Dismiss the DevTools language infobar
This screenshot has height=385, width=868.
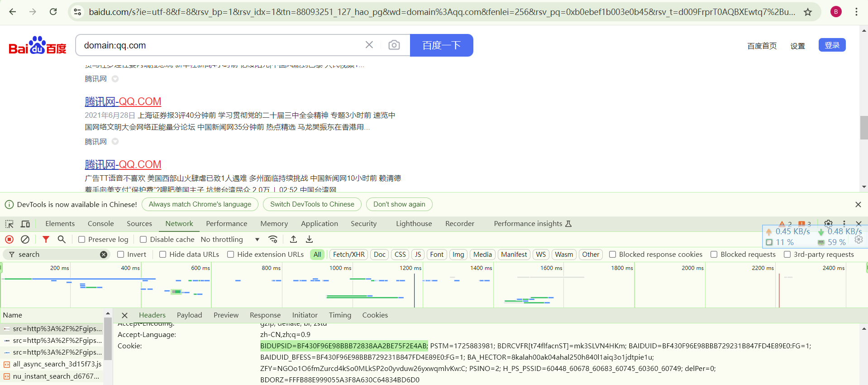(858, 204)
